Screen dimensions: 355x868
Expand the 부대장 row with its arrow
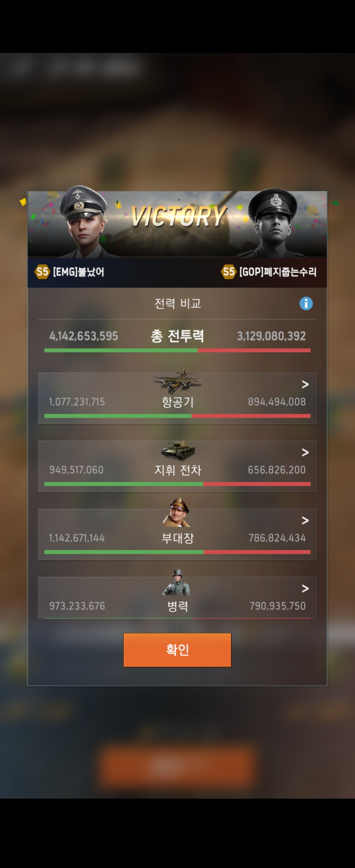[x=305, y=520]
